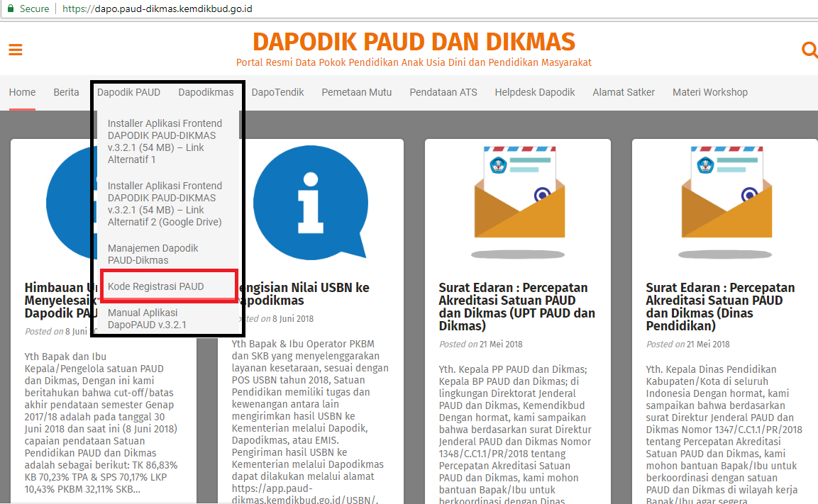Click the orange search magnifier icon
This screenshot has width=818, height=504.
click(x=809, y=50)
